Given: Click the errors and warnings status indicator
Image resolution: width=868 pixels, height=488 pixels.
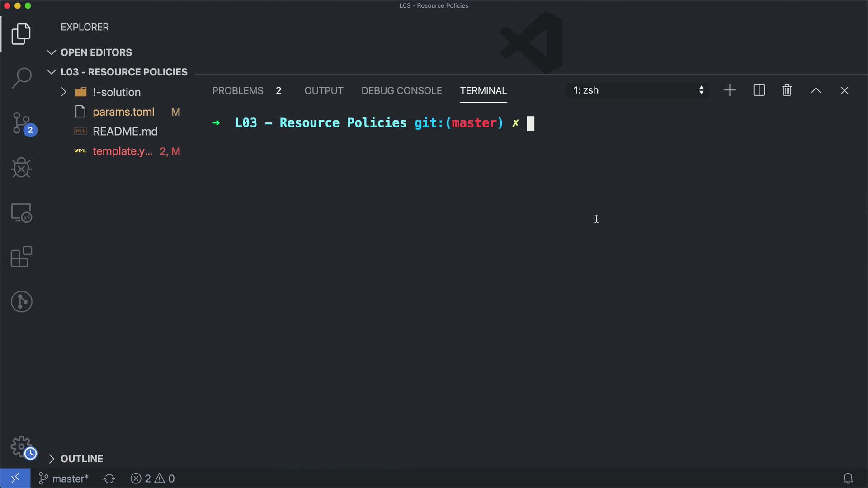Looking at the screenshot, I should click(x=152, y=479).
